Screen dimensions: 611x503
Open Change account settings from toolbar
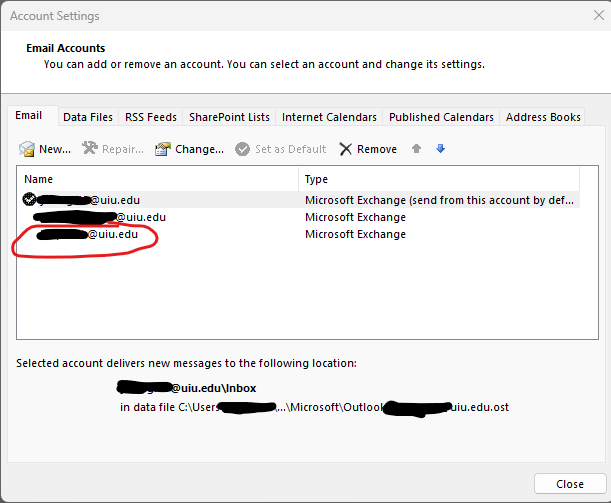163,149
